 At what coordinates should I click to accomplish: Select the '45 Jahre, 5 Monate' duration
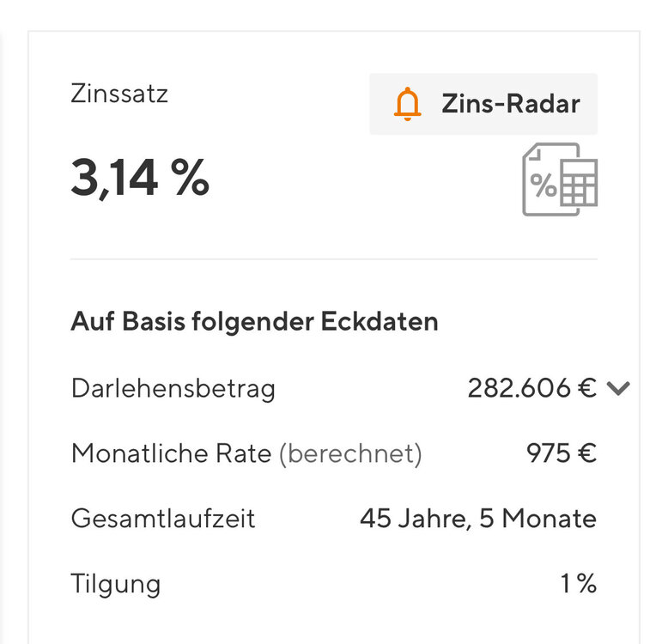point(478,519)
